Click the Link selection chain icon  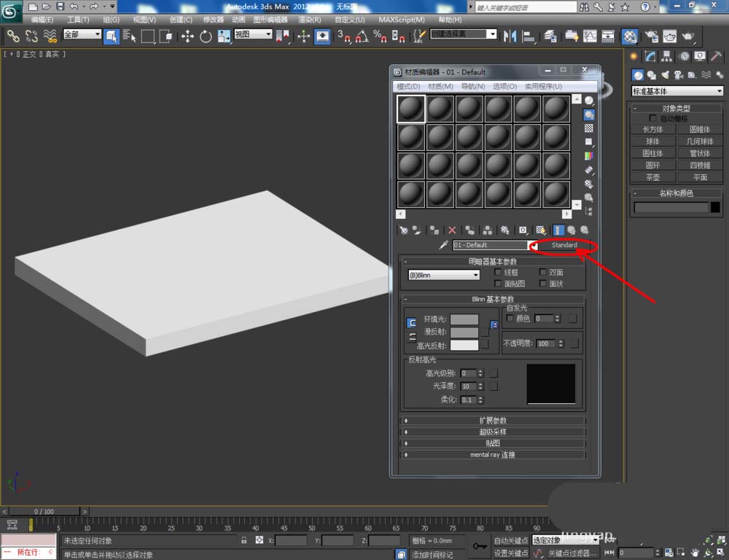pyautogui.click(x=13, y=36)
